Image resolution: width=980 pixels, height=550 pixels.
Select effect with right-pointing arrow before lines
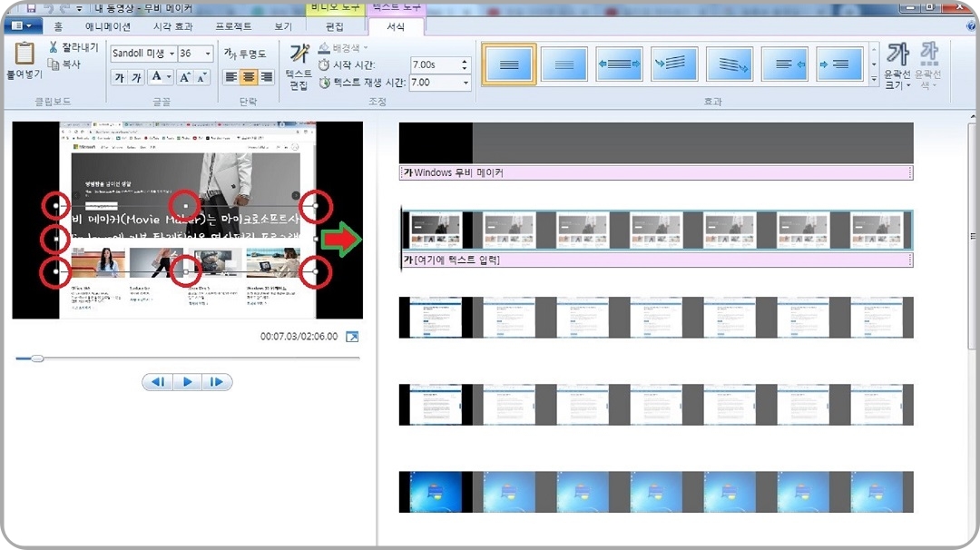(839, 64)
